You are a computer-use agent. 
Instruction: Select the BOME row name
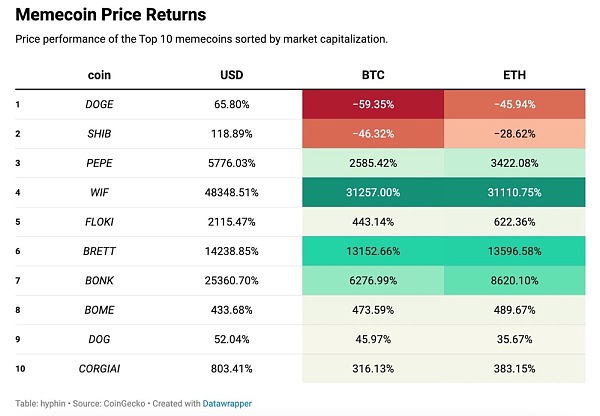pos(99,308)
